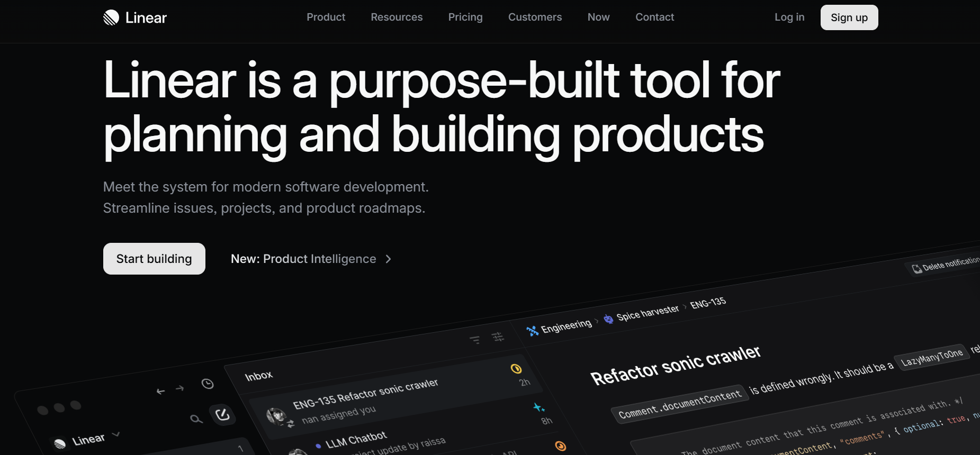This screenshot has height=455, width=980.
Task: Open the Now page
Action: pyautogui.click(x=598, y=17)
